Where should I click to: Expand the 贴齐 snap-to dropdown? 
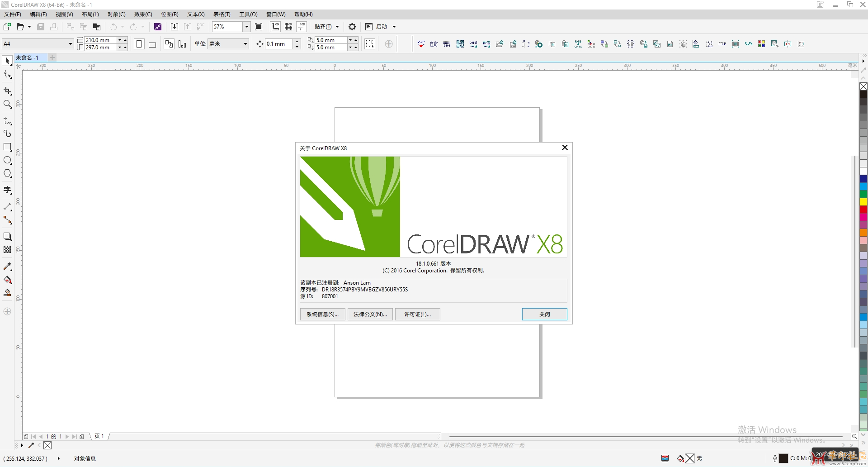(337, 27)
